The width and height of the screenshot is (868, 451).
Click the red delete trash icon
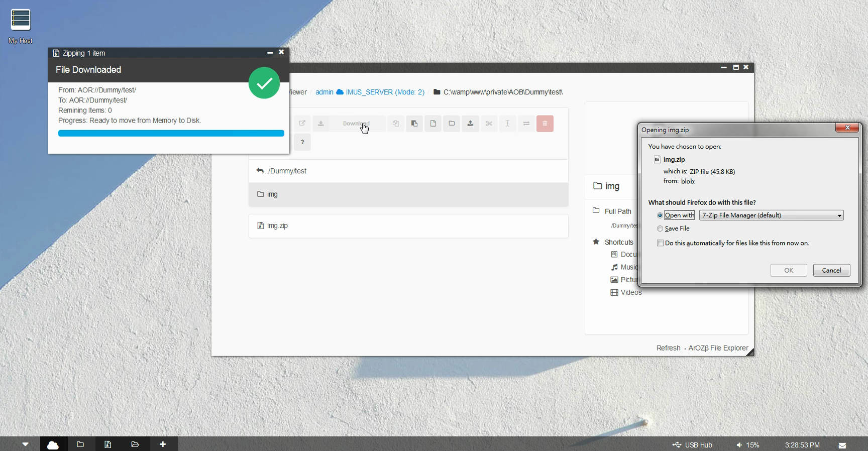[x=545, y=124]
